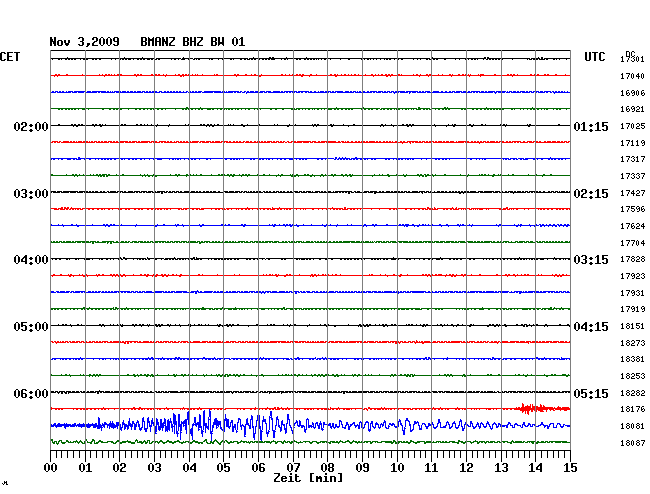Screen dimensions: 650x494
Task: Select the 05:00 CET row label
Action: point(31,327)
